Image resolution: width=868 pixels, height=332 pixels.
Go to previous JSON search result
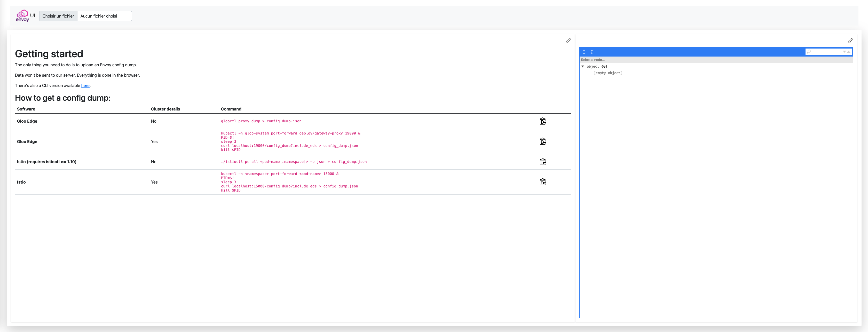(x=848, y=52)
